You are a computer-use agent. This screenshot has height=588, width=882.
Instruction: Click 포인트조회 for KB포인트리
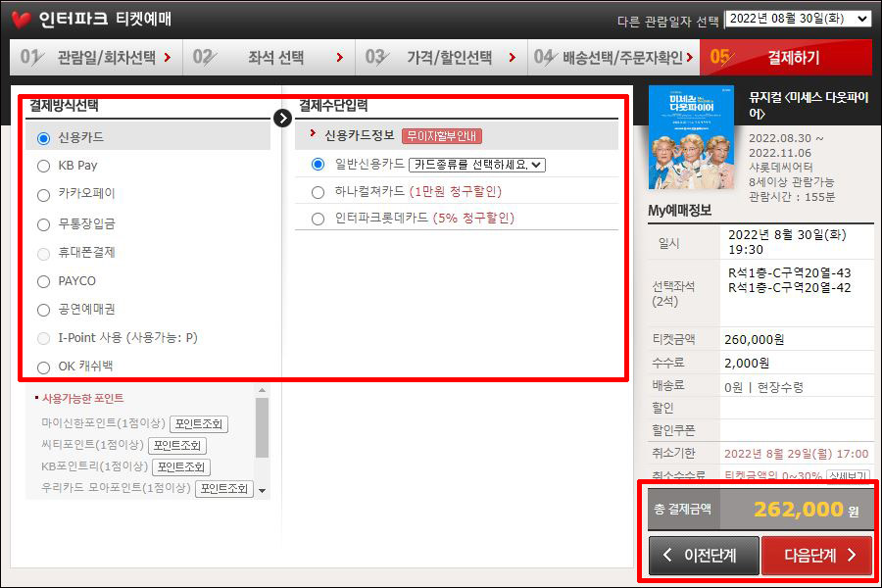coord(181,467)
